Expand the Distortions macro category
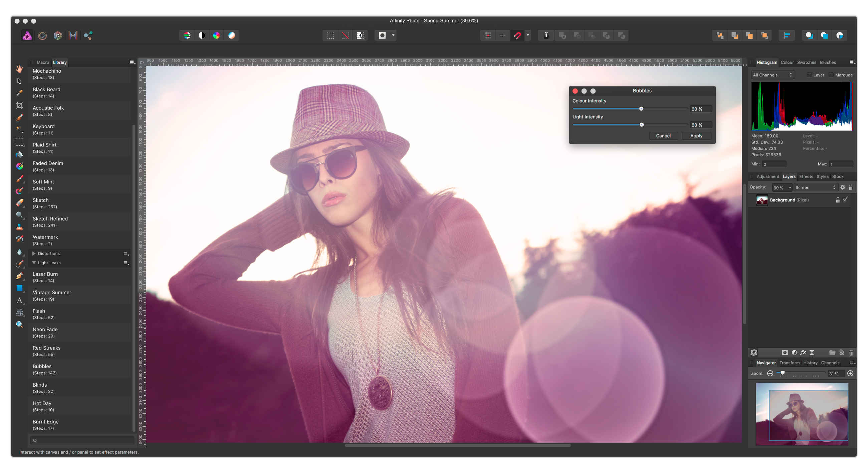The width and height of the screenshot is (868, 473). coord(34,254)
